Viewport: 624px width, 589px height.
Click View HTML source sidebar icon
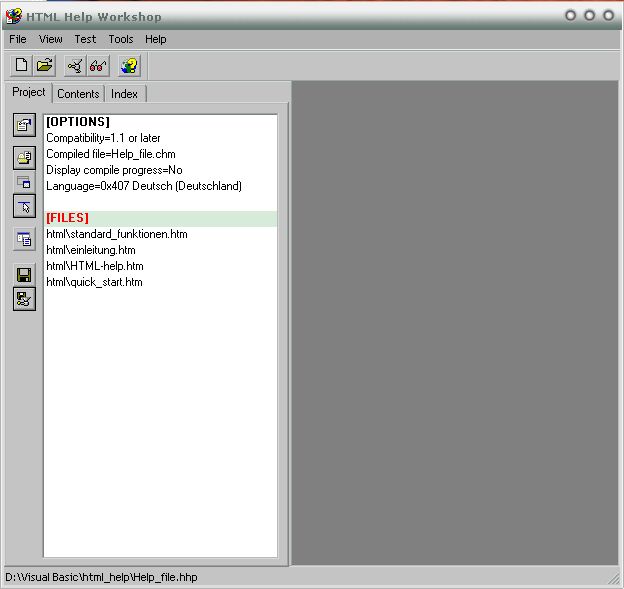click(x=24, y=238)
